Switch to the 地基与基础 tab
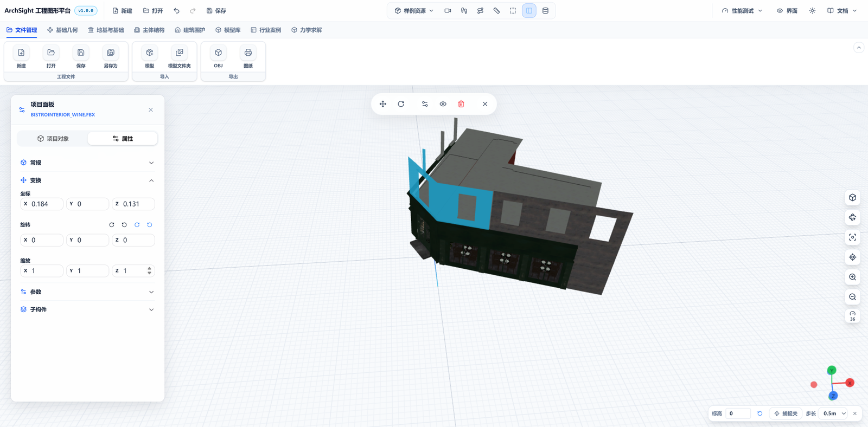Image resolution: width=868 pixels, height=427 pixels. [x=106, y=30]
